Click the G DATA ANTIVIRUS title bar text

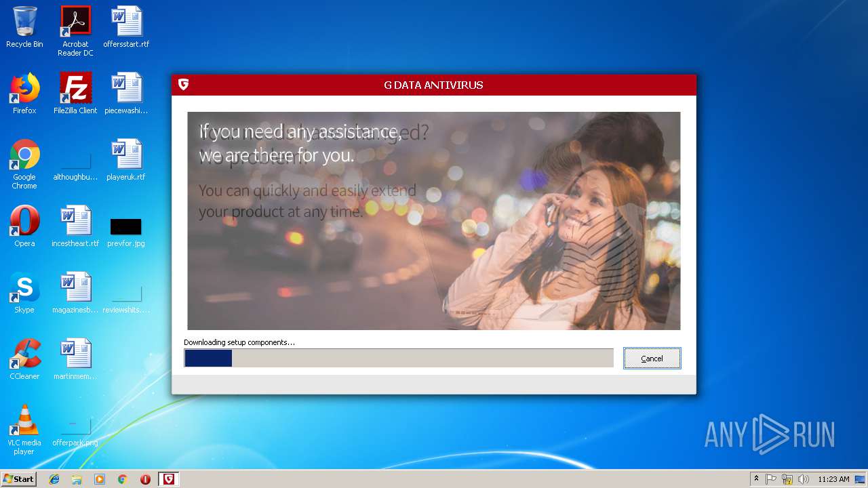433,85
